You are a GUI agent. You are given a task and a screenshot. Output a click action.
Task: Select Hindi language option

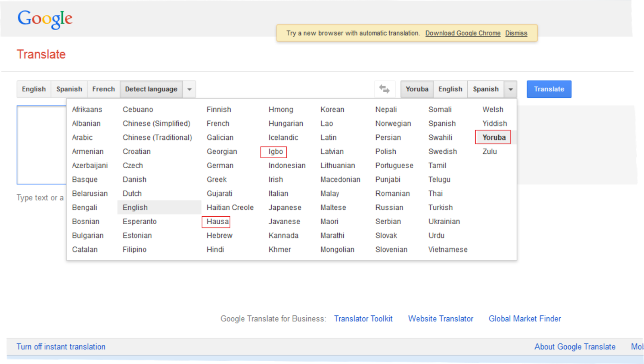pos(215,250)
